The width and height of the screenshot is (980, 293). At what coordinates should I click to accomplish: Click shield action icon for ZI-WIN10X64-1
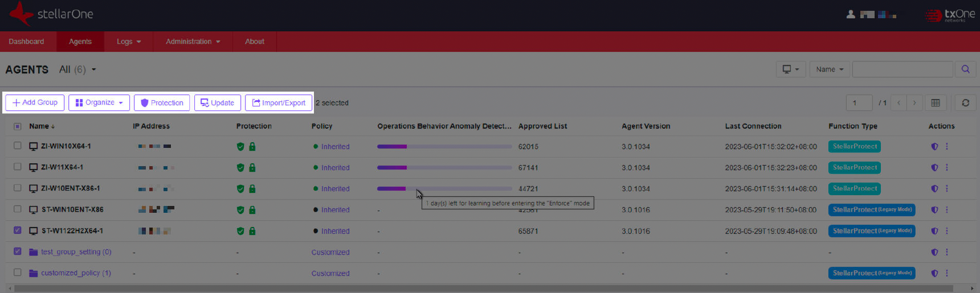[934, 147]
